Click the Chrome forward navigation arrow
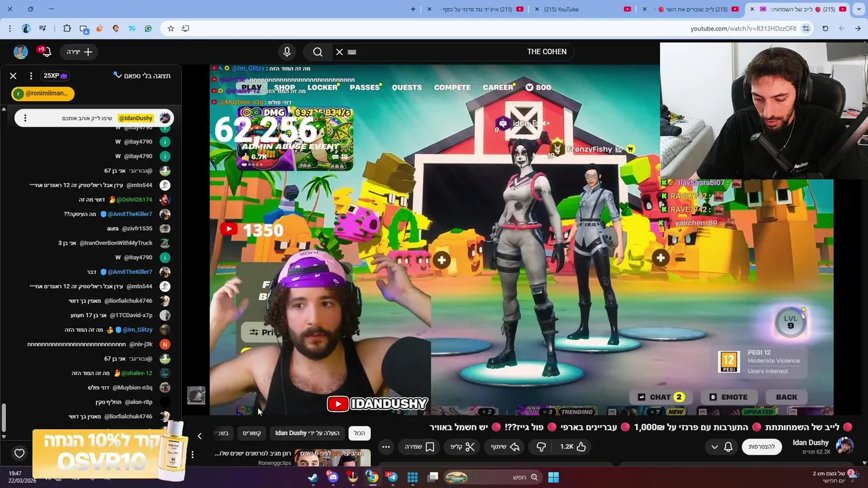The height and width of the screenshot is (488, 868). [x=842, y=28]
